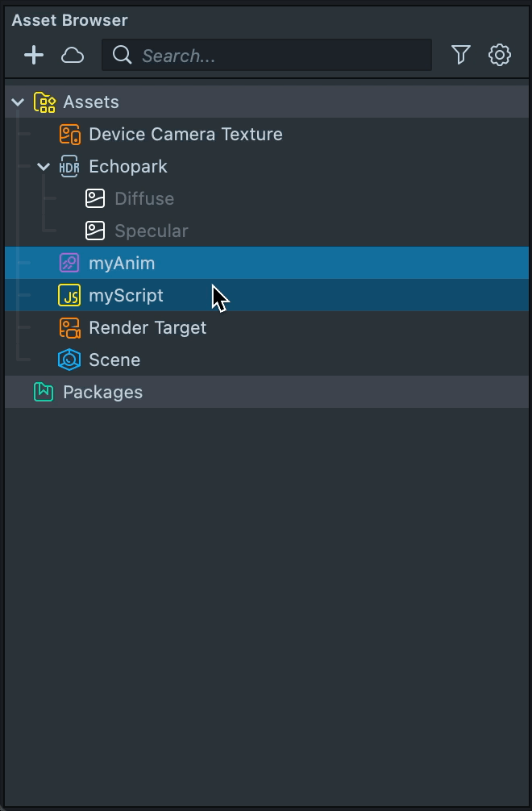Click the myScript JS icon
Image resolution: width=532 pixels, height=811 pixels.
click(70, 295)
